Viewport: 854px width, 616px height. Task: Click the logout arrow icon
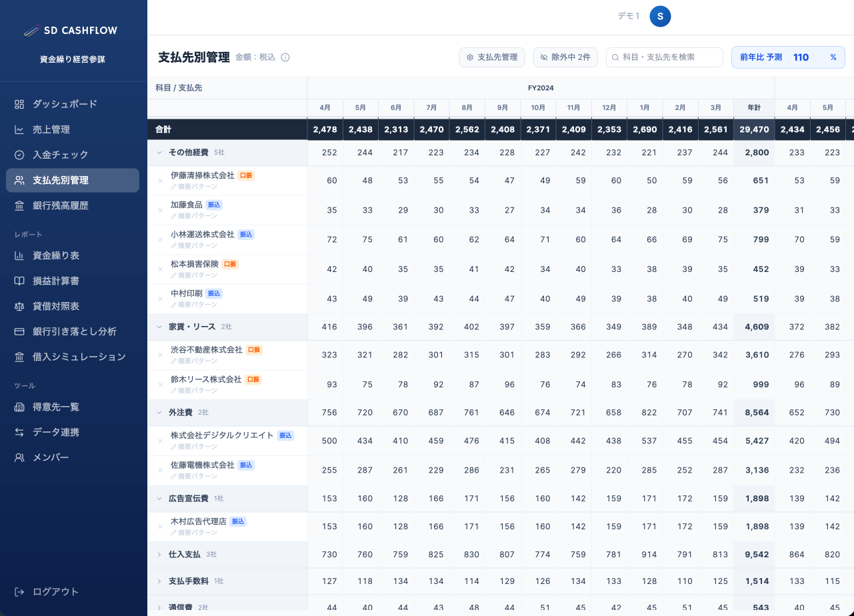19,592
